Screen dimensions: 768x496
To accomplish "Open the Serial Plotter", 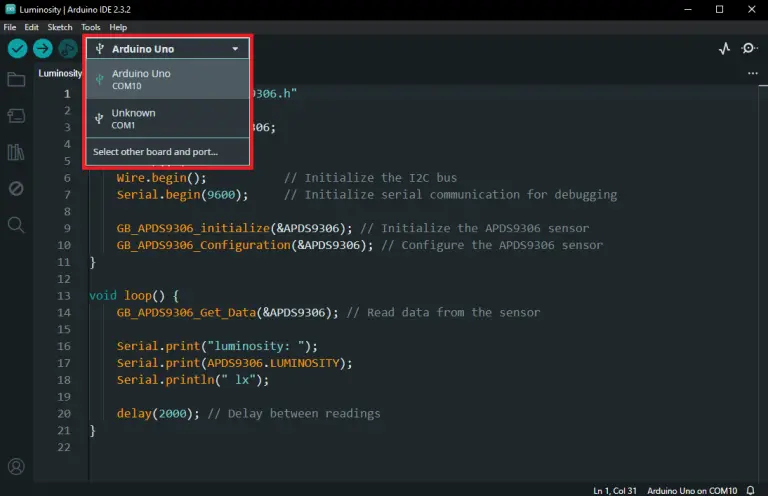I will [x=724, y=48].
